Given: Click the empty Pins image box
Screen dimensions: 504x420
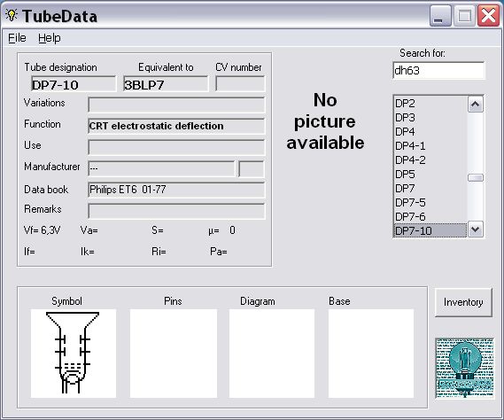Looking at the screenshot, I should [174, 354].
